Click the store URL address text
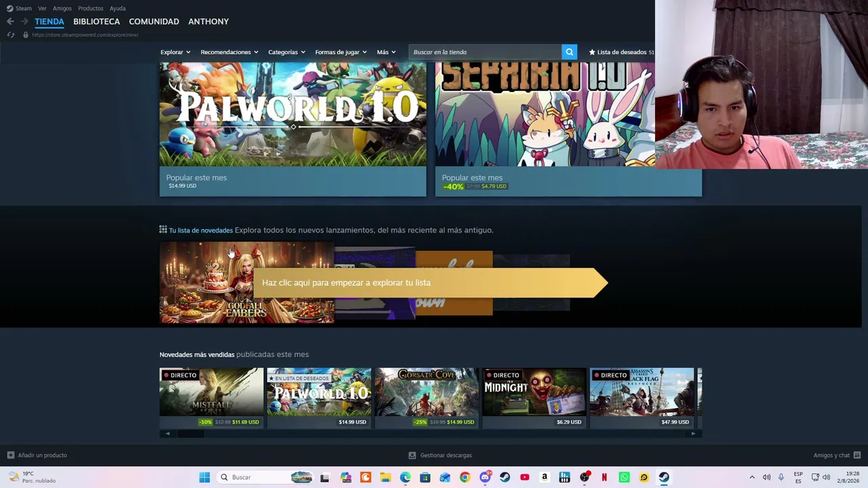The width and height of the screenshot is (868, 488). [85, 35]
